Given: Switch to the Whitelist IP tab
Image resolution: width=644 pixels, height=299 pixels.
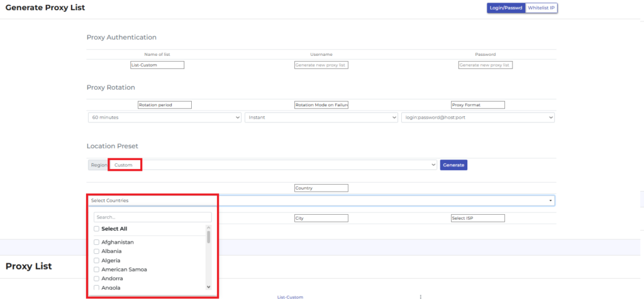Looking at the screenshot, I should [541, 8].
